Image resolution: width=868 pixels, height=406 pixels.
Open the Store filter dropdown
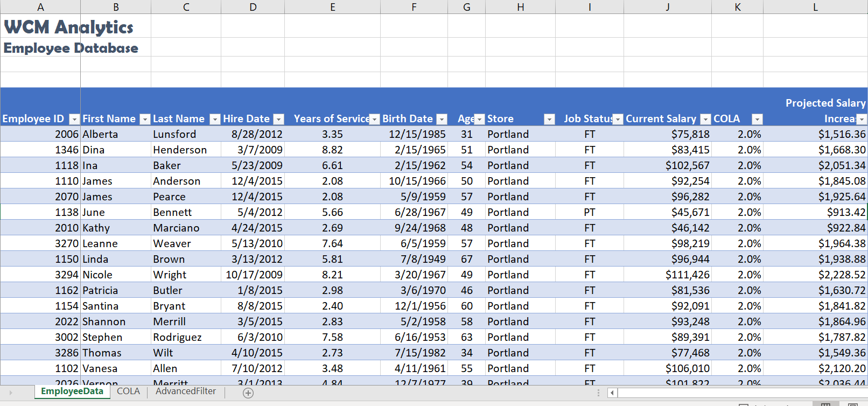[549, 120]
